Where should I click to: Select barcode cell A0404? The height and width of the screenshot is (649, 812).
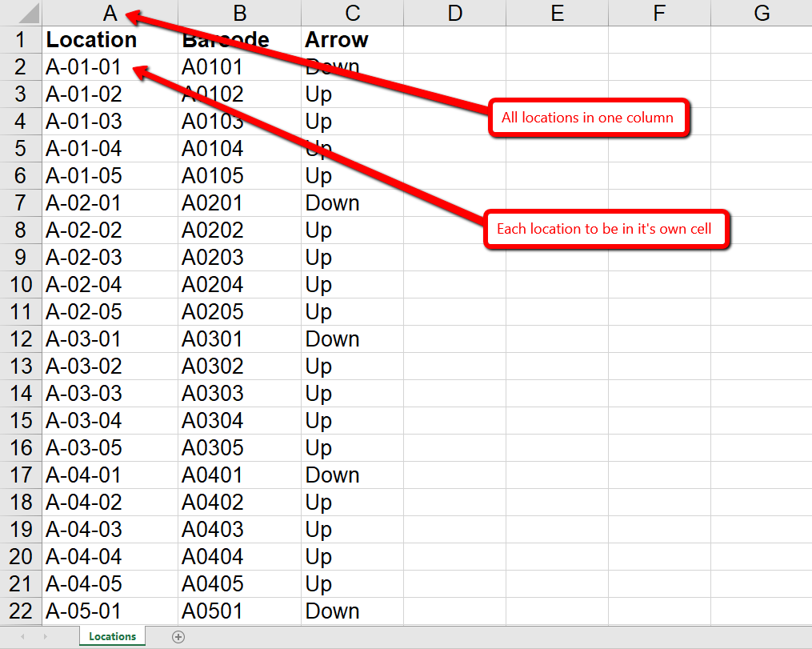click(239, 557)
